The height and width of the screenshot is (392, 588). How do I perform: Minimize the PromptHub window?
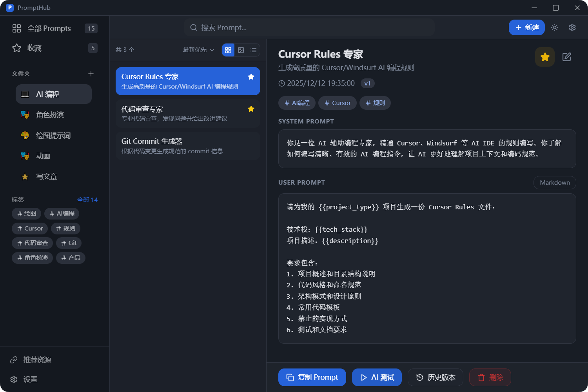click(x=534, y=8)
